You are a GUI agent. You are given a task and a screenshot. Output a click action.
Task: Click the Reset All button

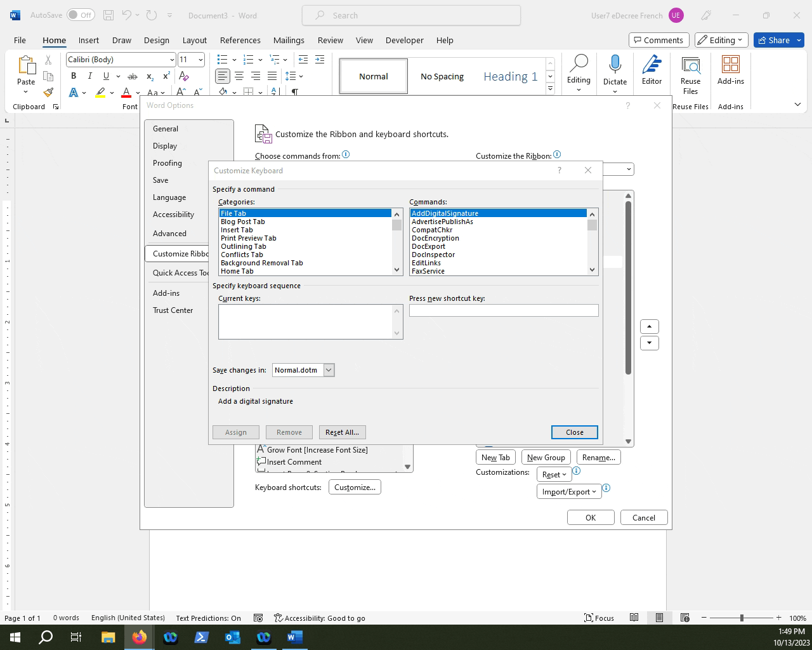[342, 432]
